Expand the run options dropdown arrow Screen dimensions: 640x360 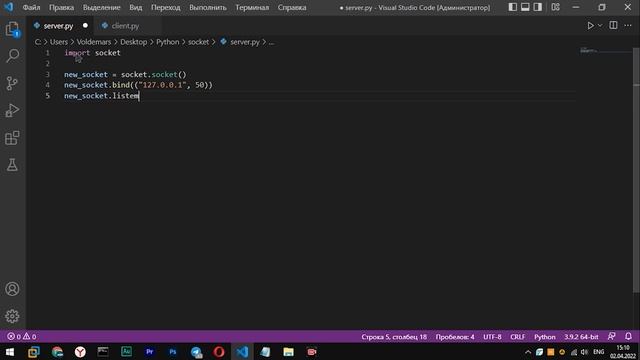coord(600,26)
